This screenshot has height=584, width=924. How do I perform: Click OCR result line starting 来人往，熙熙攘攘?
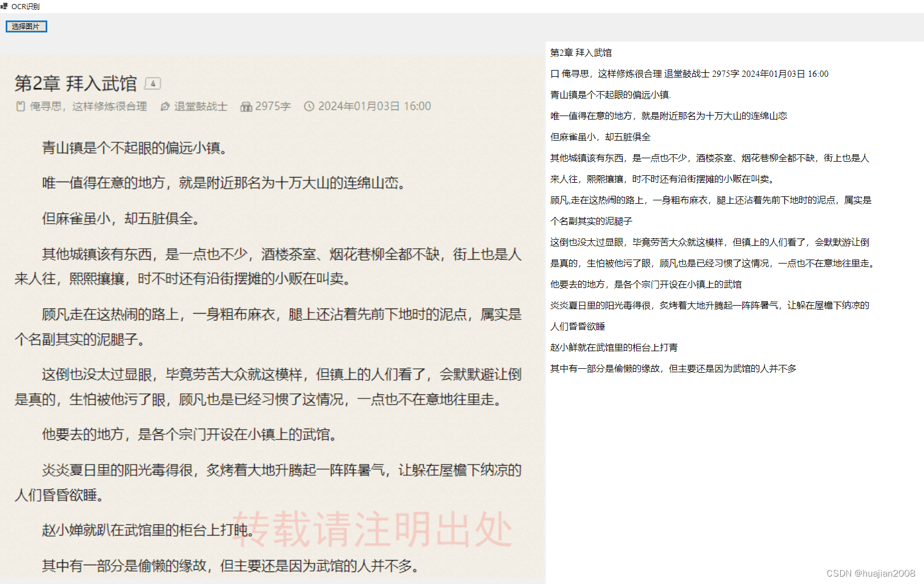[x=663, y=179]
